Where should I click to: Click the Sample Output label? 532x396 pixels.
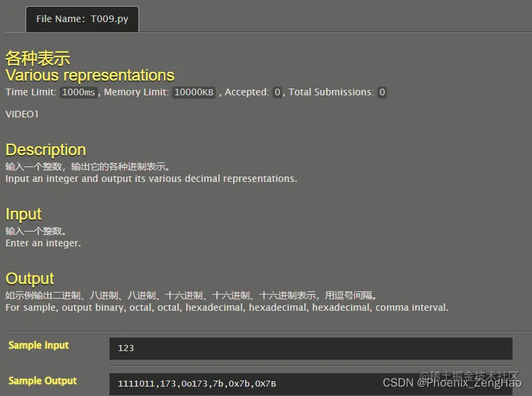click(42, 381)
